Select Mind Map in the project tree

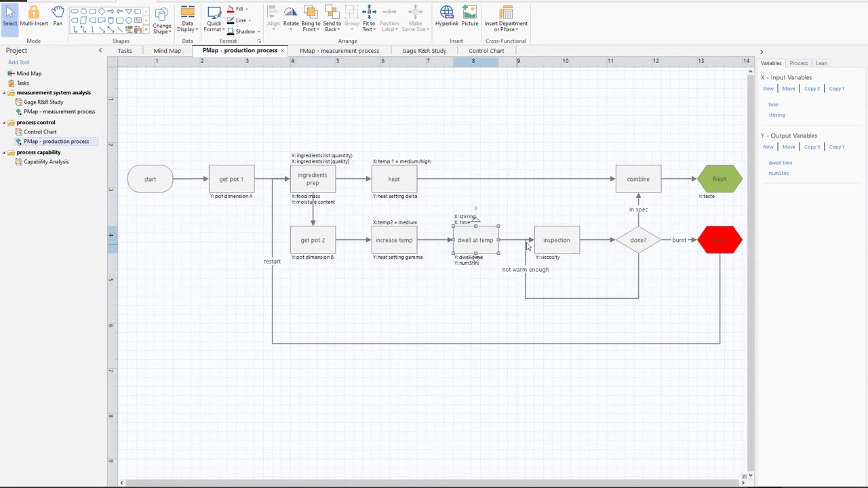(29, 73)
